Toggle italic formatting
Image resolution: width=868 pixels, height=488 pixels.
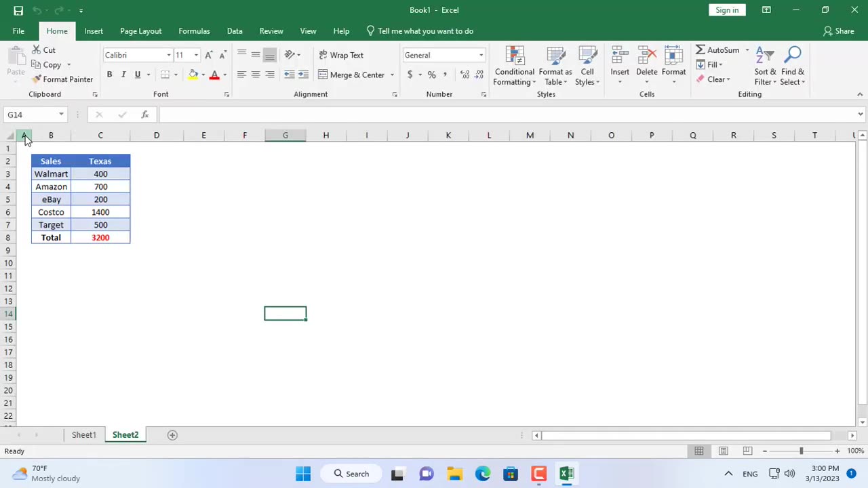tap(123, 75)
